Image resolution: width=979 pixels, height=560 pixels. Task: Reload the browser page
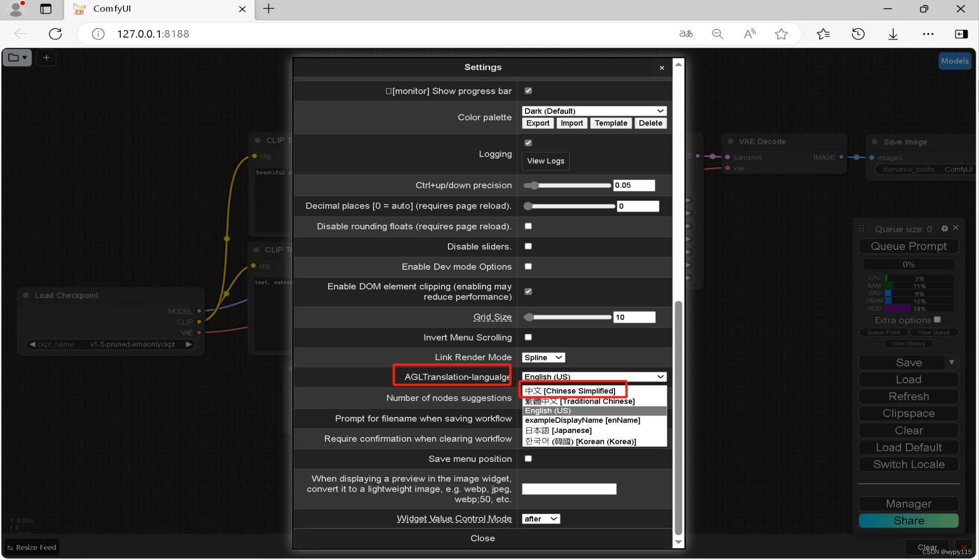pos(55,34)
